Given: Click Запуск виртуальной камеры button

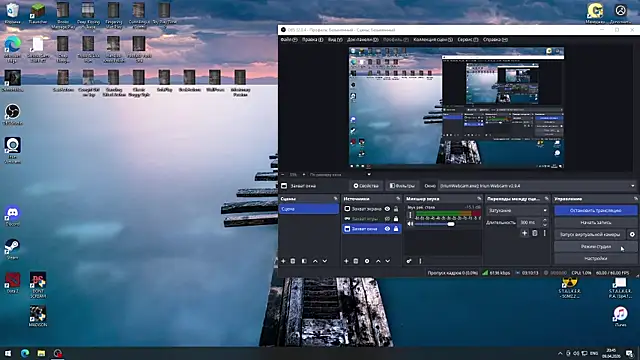Looking at the screenshot, I should [x=590, y=234].
